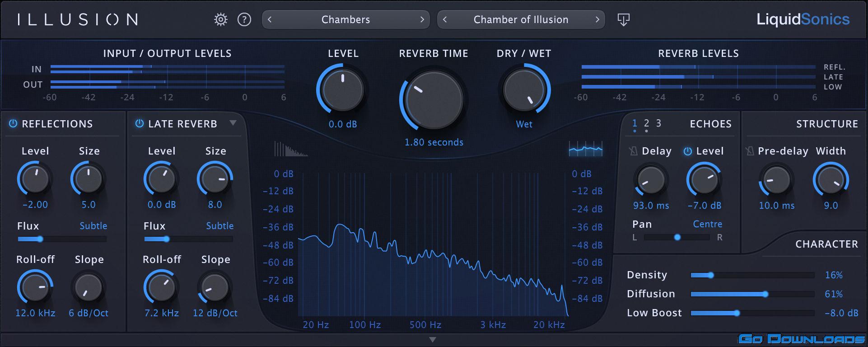
Task: Toggle the Pre-delay tempo sync metronome icon
Action: click(x=750, y=151)
